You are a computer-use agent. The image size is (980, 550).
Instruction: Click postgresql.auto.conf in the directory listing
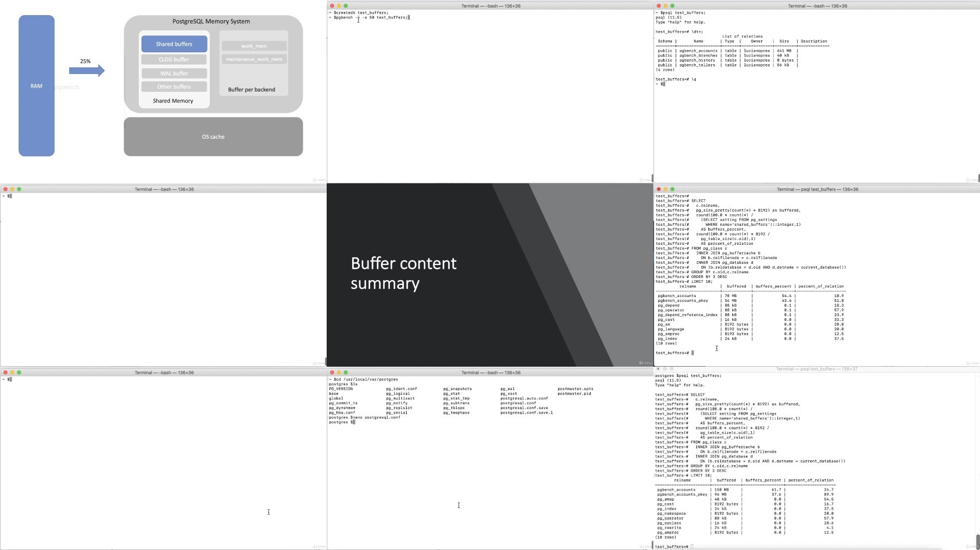[524, 398]
